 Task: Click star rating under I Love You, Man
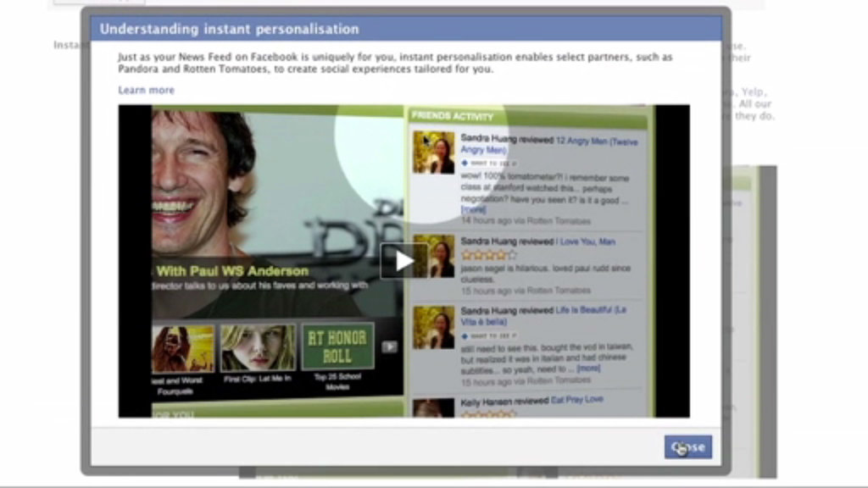[x=488, y=254]
